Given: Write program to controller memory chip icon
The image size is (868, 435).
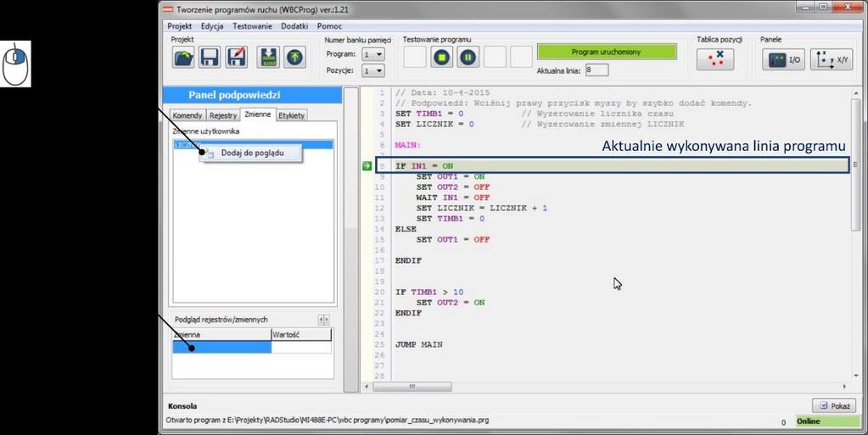Looking at the screenshot, I should point(268,57).
